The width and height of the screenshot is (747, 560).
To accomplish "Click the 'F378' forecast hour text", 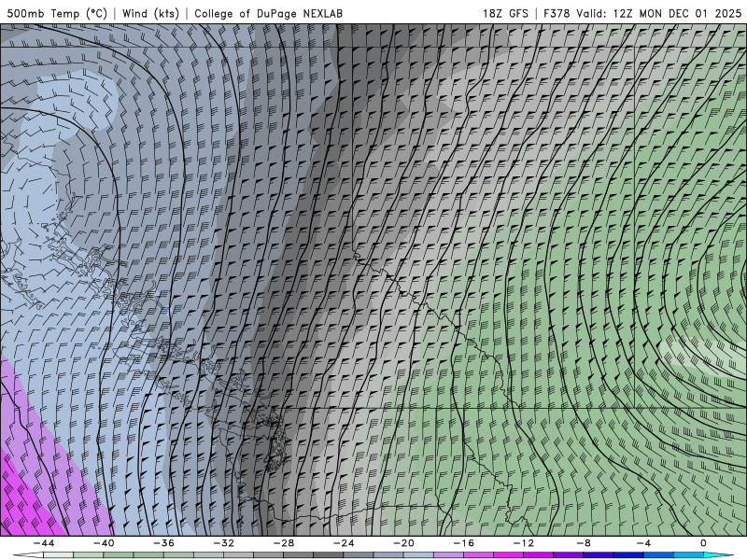I will point(557,14).
